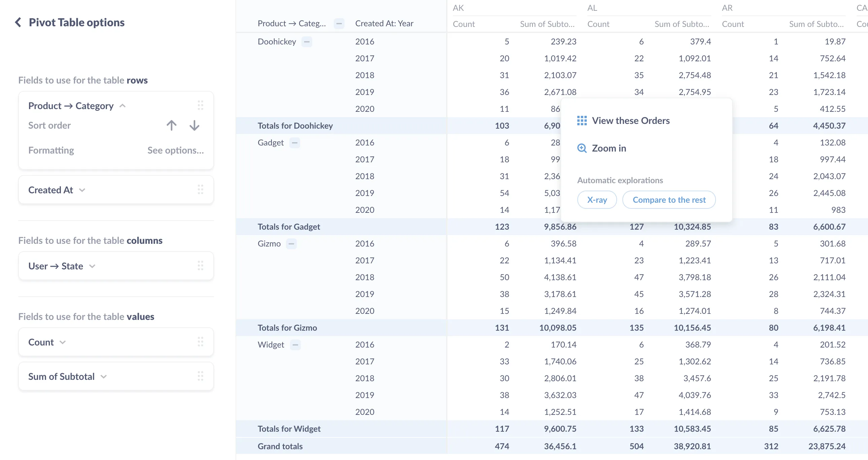Click the 4,450.37 Doohickey total for AR
Screen dimensions: 868x460
pos(829,126)
